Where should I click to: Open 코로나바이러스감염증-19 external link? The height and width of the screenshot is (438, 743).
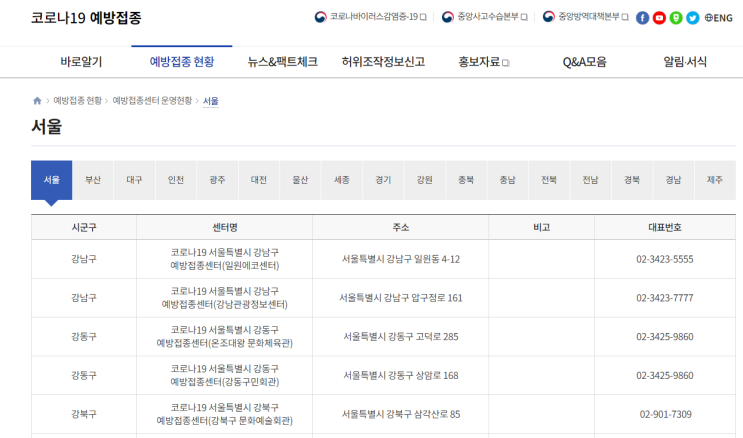[371, 17]
